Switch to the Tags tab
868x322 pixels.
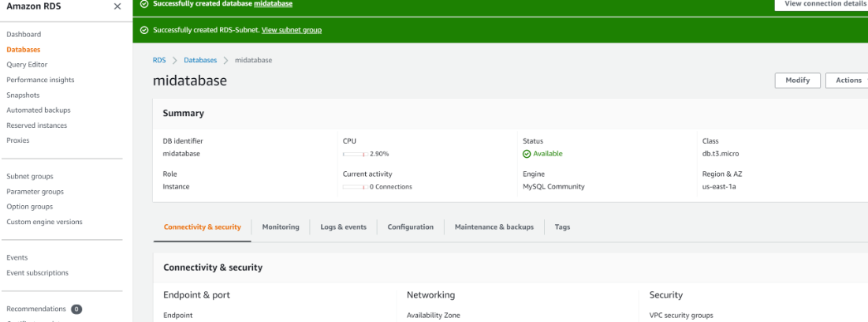pyautogui.click(x=562, y=227)
